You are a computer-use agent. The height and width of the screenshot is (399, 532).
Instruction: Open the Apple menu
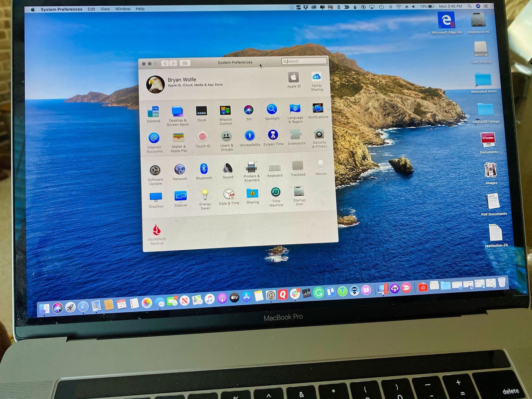click(x=32, y=9)
